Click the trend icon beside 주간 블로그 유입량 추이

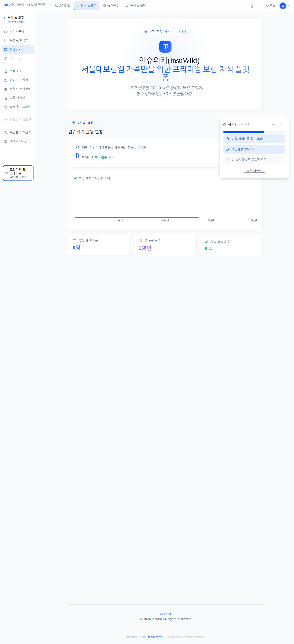point(75,178)
